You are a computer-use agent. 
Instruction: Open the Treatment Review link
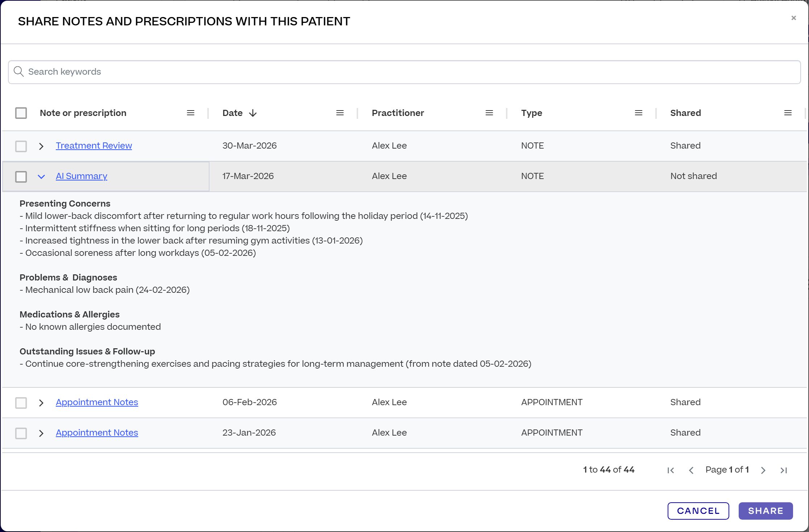click(x=94, y=146)
